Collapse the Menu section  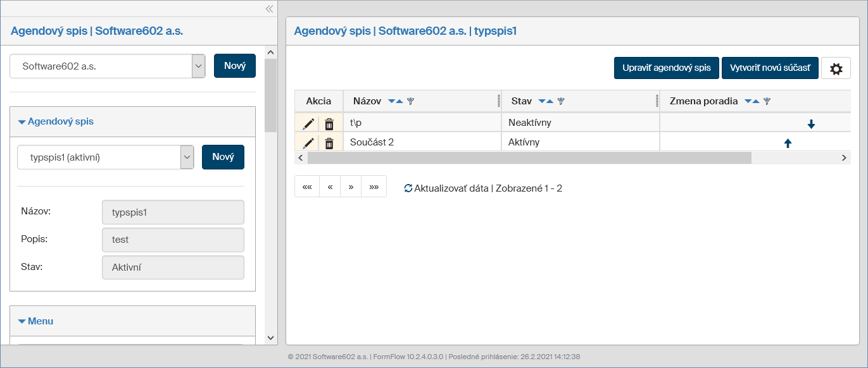[22, 321]
